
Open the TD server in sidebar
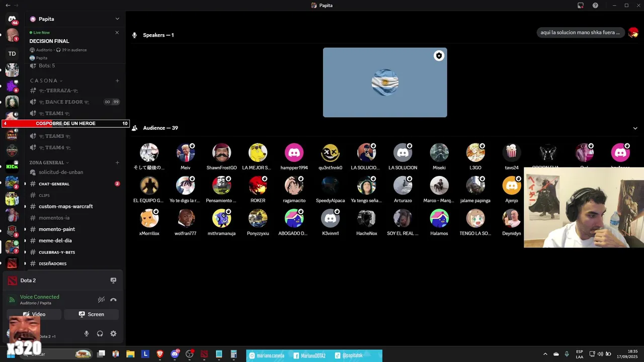coord(12,53)
